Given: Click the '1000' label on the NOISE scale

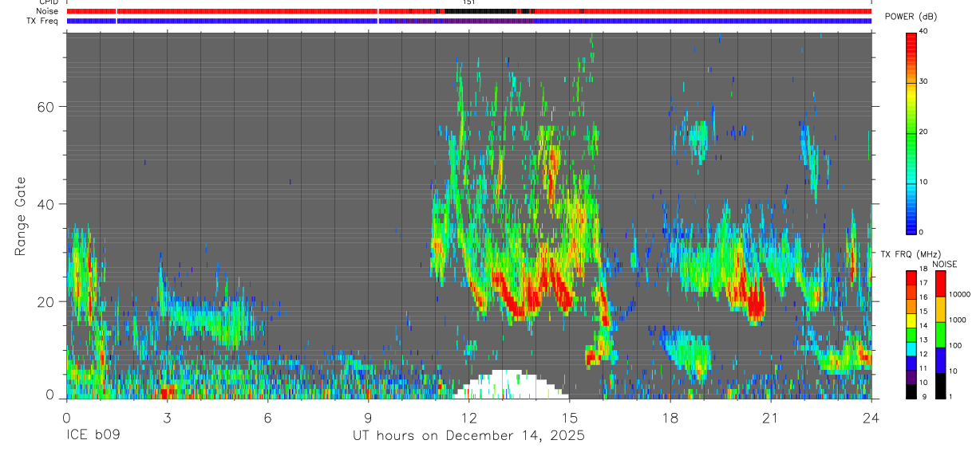Looking at the screenshot, I should point(957,320).
